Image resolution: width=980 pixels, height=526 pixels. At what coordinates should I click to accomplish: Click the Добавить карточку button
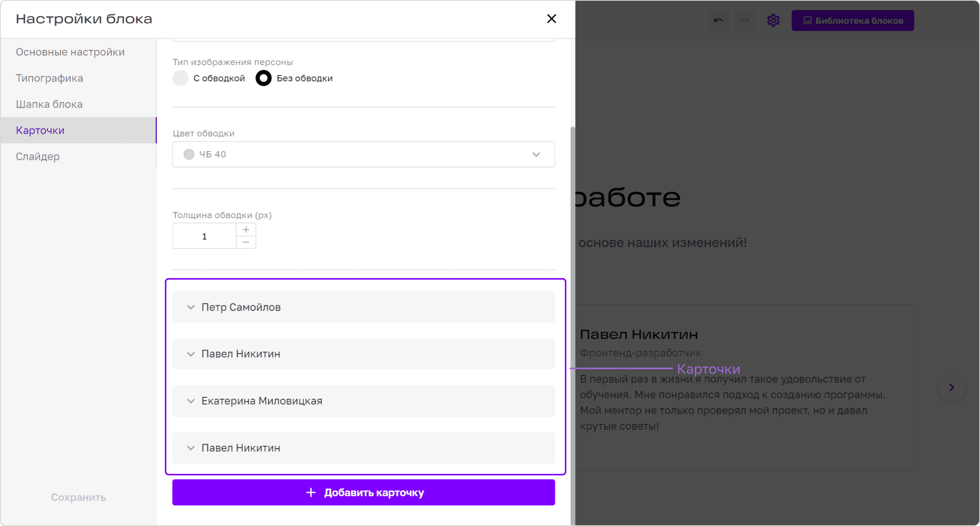point(363,492)
